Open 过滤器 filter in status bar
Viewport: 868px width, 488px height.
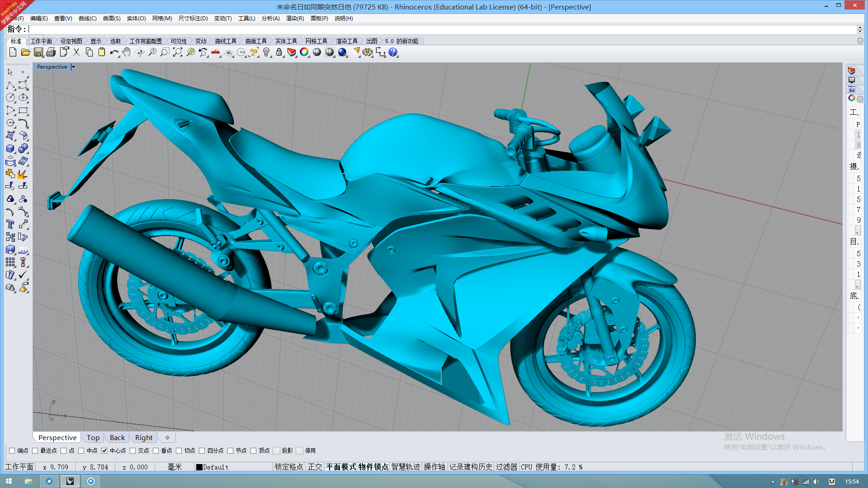506,467
